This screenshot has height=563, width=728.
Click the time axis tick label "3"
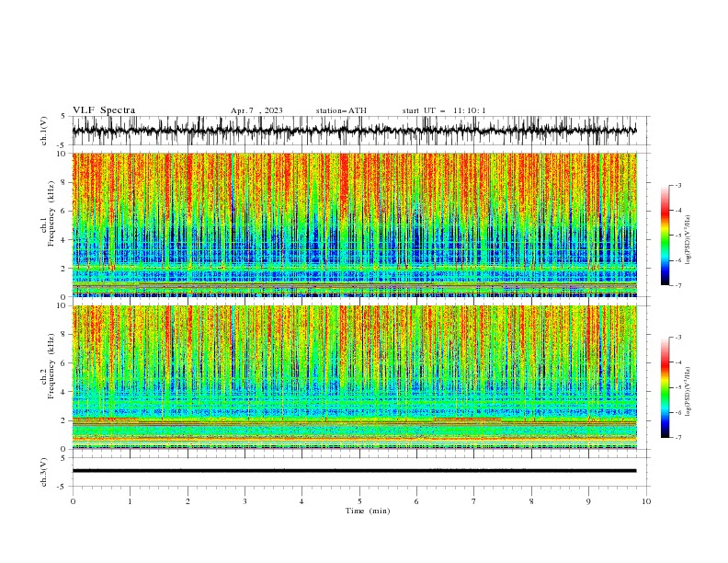coord(245,501)
